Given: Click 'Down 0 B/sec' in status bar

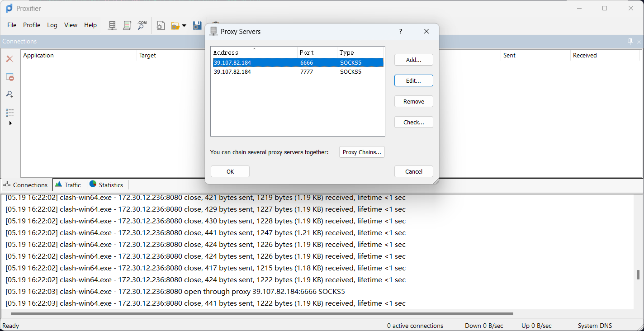Looking at the screenshot, I should (x=484, y=326).
